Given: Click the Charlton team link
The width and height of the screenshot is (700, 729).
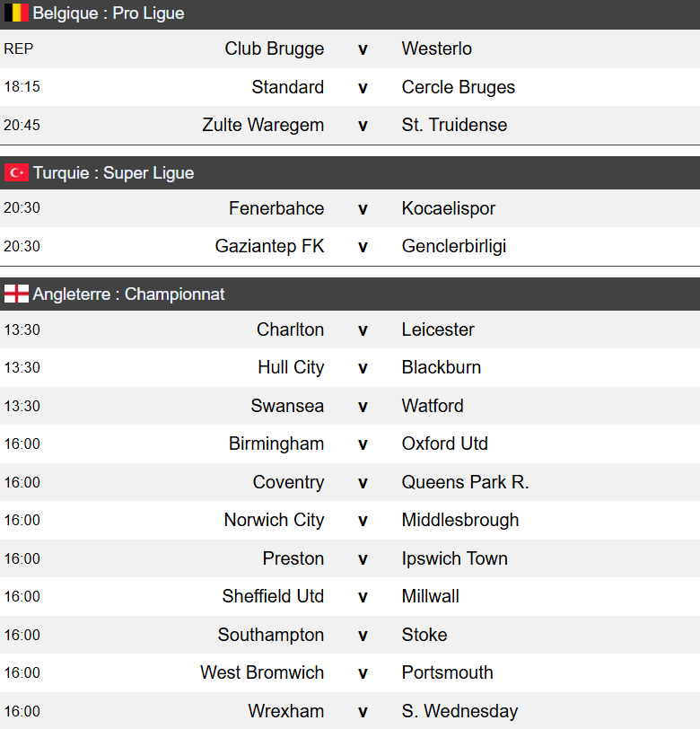Looking at the screenshot, I should [290, 329].
